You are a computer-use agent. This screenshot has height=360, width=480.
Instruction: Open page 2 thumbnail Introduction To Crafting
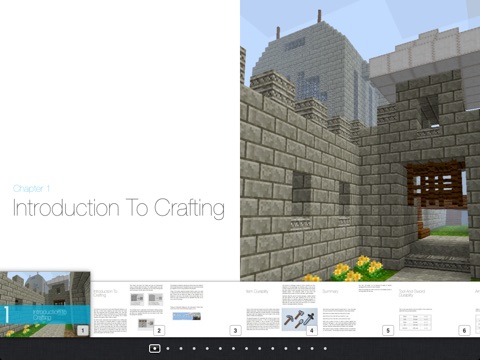(x=128, y=309)
